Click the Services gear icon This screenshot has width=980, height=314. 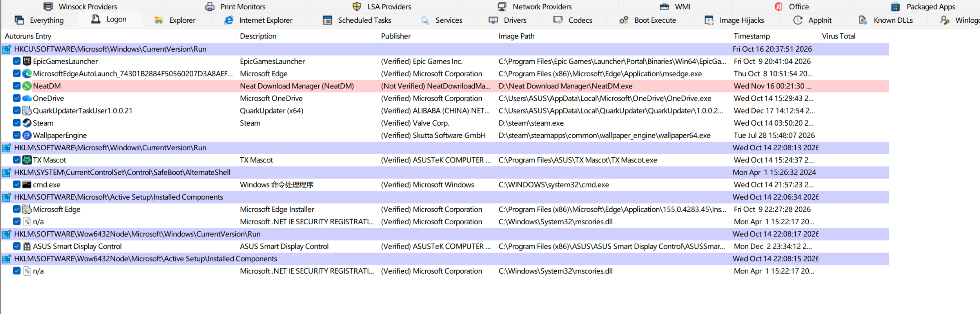coord(425,20)
